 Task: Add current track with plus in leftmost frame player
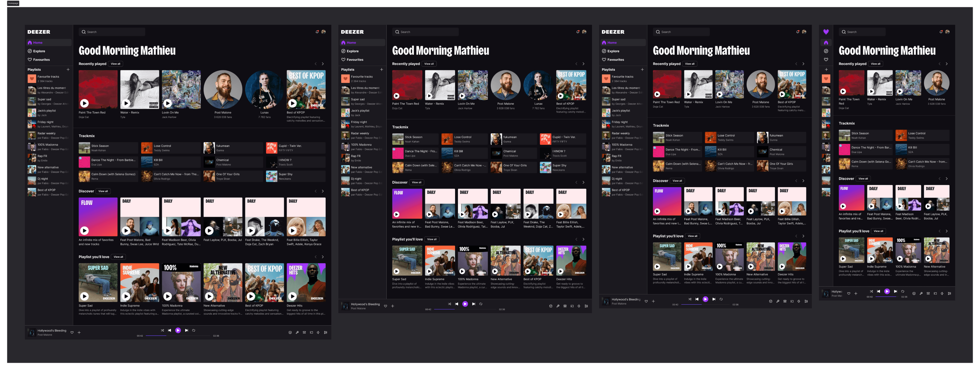(x=79, y=332)
